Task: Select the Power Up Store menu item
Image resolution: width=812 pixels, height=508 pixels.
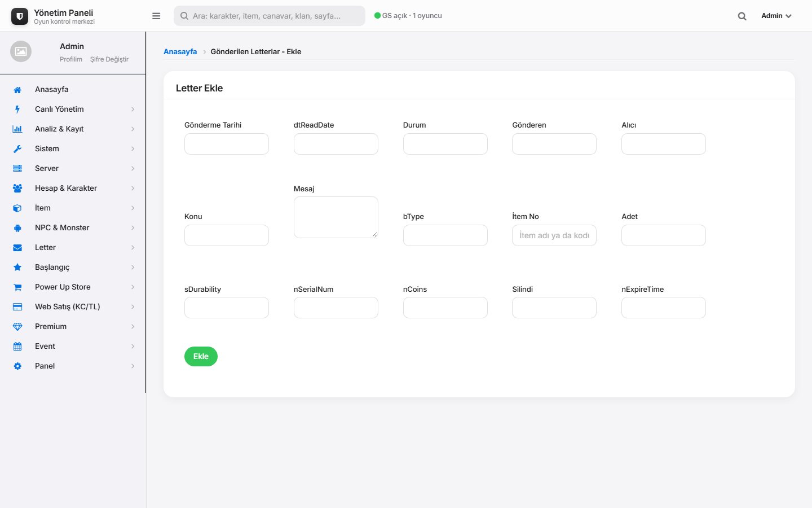Action: click(x=73, y=287)
